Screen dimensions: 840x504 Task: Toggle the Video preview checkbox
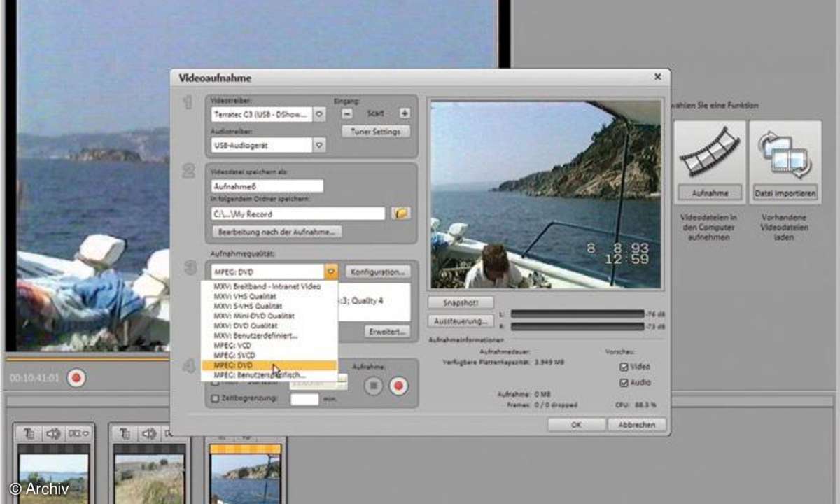pos(624,367)
